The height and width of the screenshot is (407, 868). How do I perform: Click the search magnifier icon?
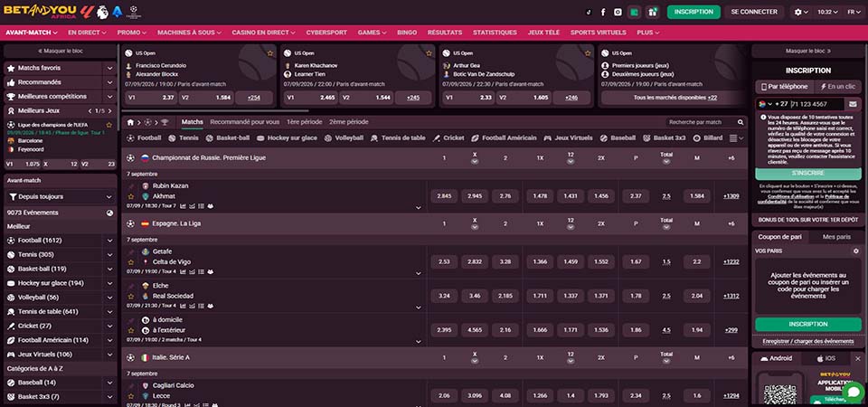tap(741, 122)
